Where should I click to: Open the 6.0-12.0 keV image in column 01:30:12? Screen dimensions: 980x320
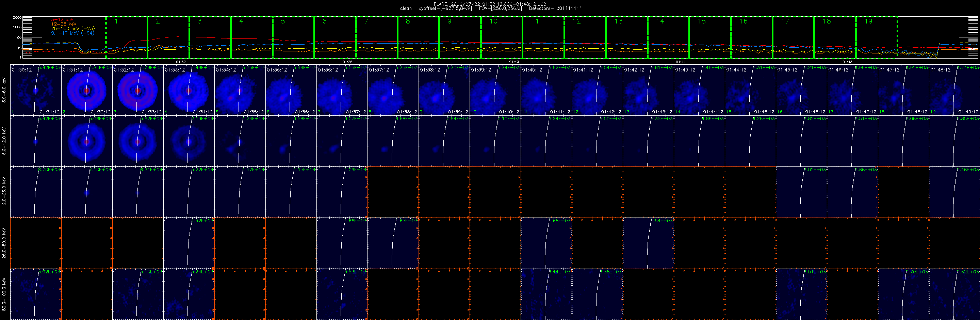(x=36, y=141)
